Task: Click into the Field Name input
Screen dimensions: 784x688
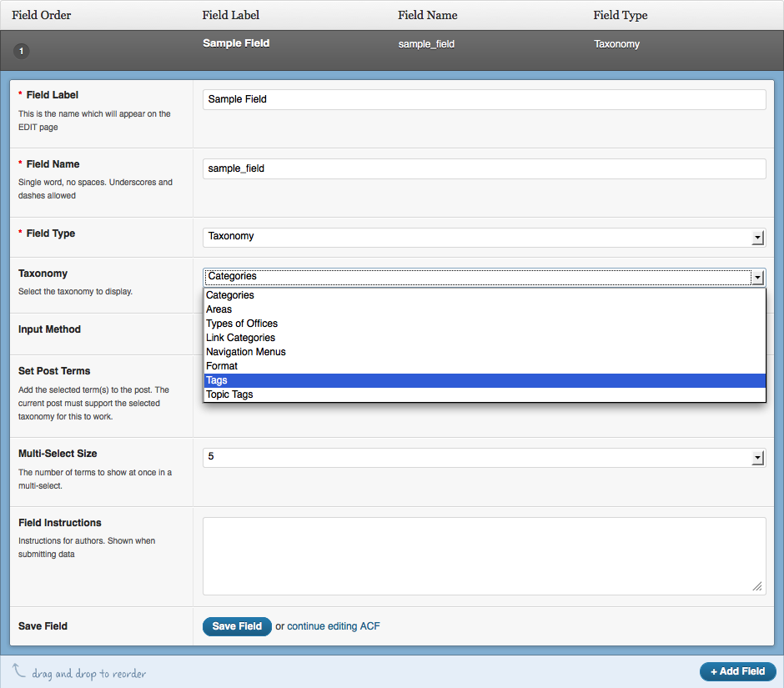Action: [484, 168]
